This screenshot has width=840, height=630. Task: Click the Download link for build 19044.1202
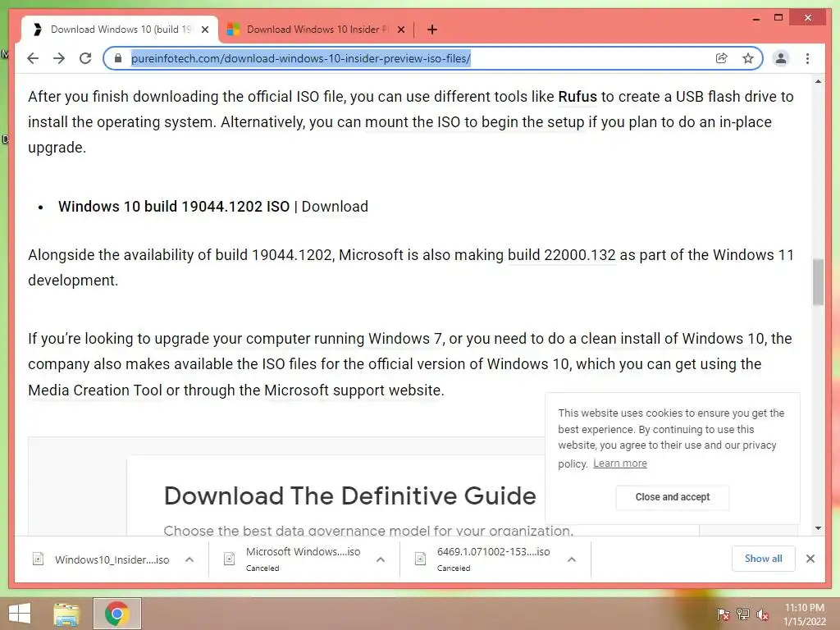335,207
